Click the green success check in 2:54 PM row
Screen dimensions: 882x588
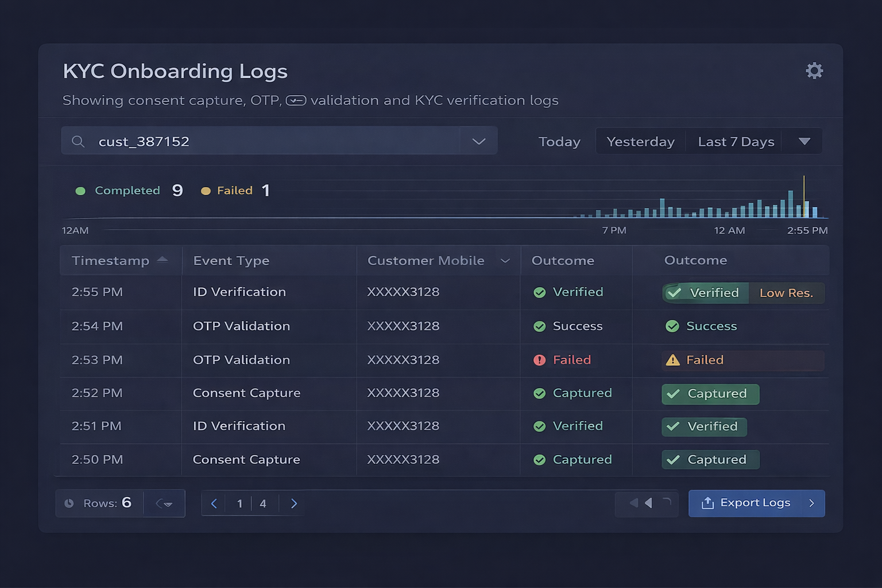pos(540,326)
